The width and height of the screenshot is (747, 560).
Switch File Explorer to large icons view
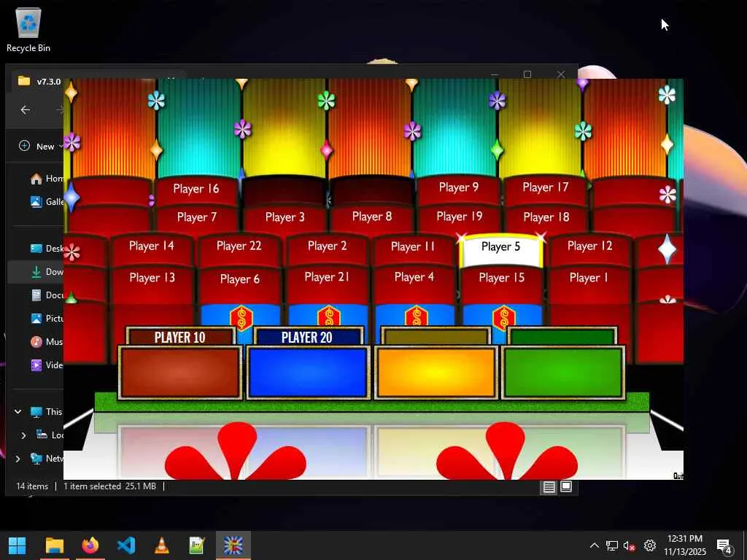(566, 486)
